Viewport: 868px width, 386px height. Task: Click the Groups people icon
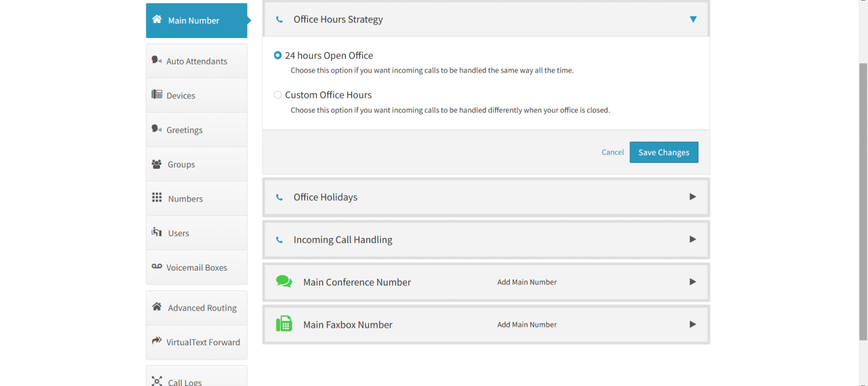pos(157,164)
